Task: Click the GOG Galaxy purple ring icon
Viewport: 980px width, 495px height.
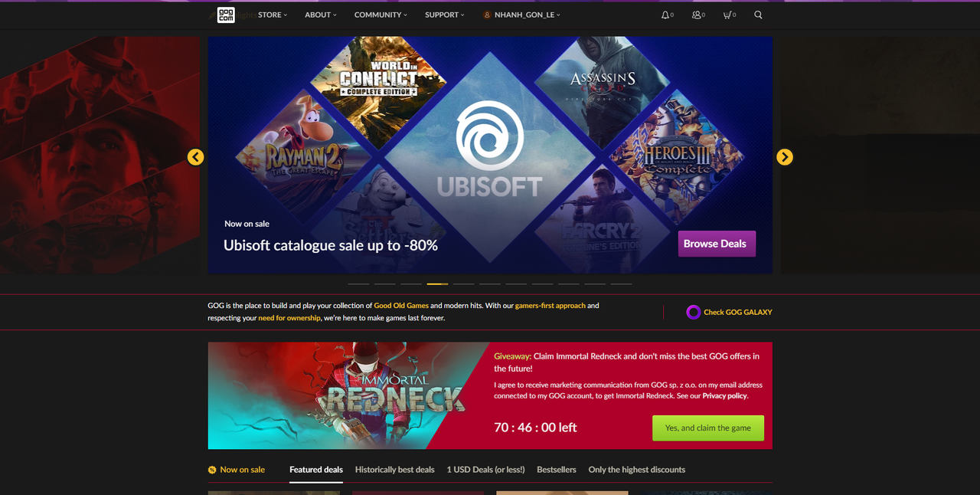Action: click(x=693, y=312)
